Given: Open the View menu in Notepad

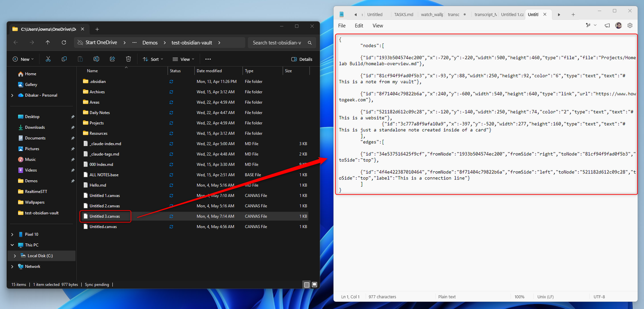Looking at the screenshot, I should click(x=378, y=26).
